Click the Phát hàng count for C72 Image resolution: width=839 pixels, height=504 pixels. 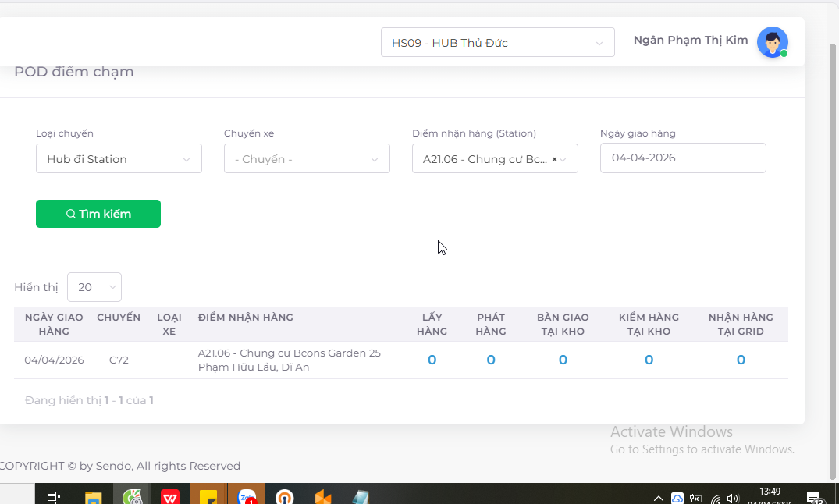[491, 360]
